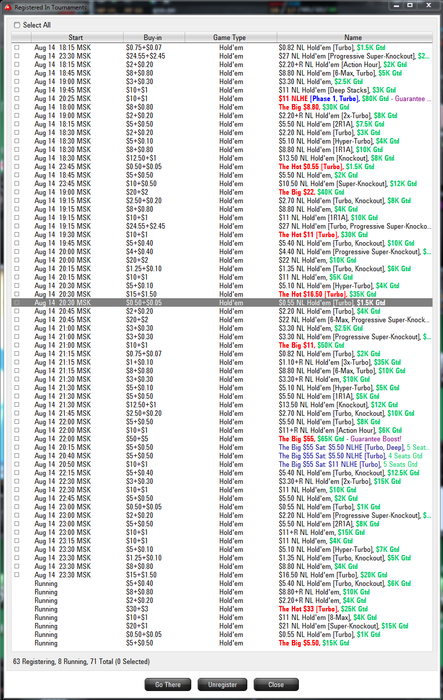
Task: Sort the list by the Start column
Action: (75, 38)
